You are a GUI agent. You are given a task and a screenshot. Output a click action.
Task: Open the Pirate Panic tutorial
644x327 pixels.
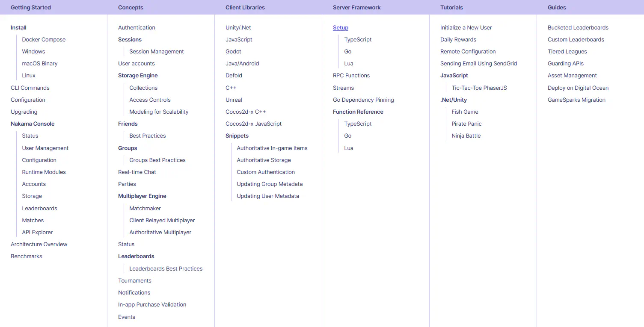[466, 124]
